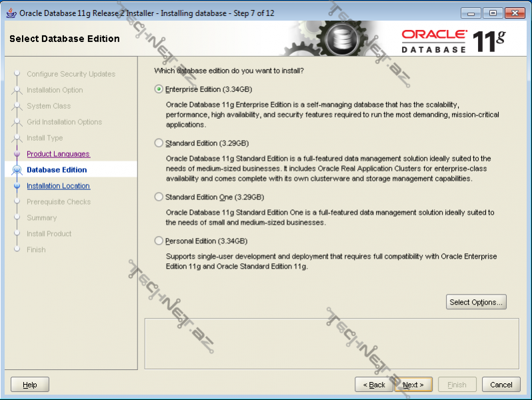The image size is (532, 400).
Task: Pick the Personal Edition radio button
Action: tap(159, 241)
